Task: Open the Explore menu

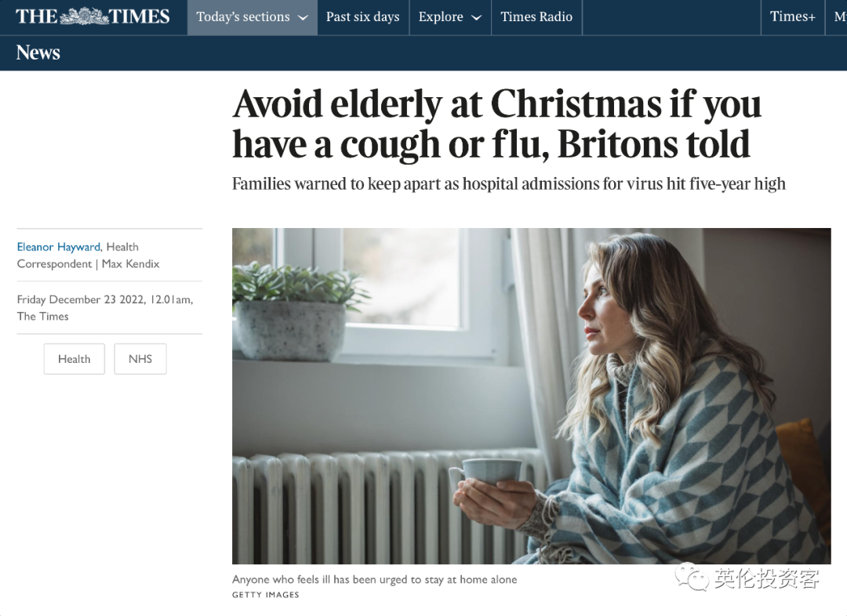Action: (x=450, y=17)
